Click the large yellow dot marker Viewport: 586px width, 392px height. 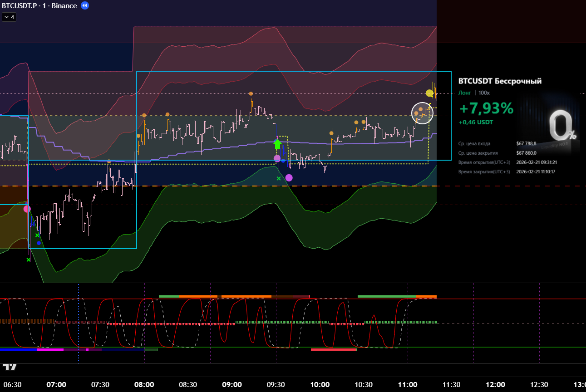[429, 93]
